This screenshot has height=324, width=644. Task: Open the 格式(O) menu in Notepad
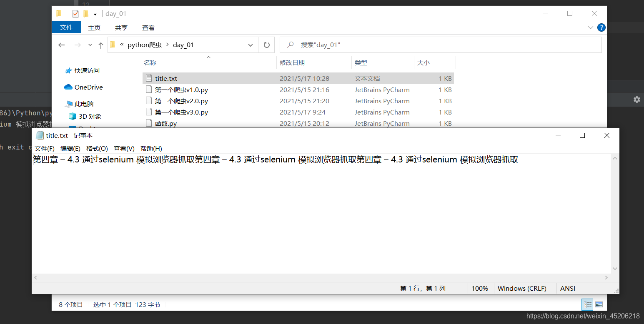(95, 148)
